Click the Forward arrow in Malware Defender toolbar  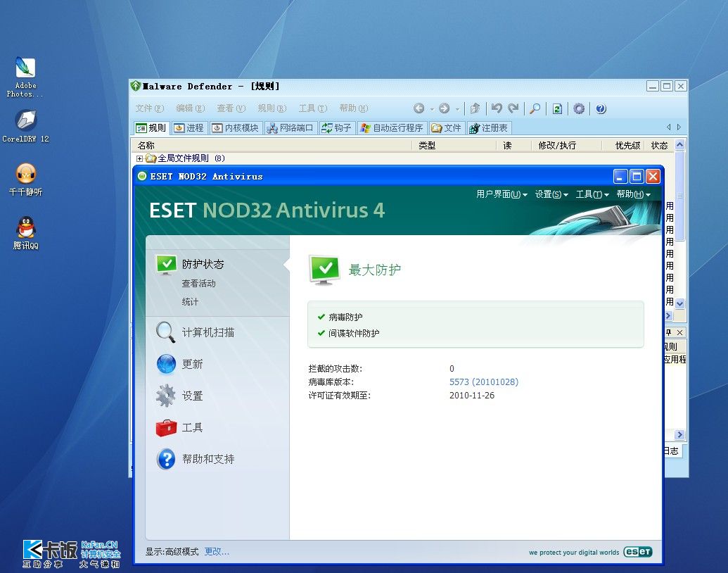[x=445, y=108]
